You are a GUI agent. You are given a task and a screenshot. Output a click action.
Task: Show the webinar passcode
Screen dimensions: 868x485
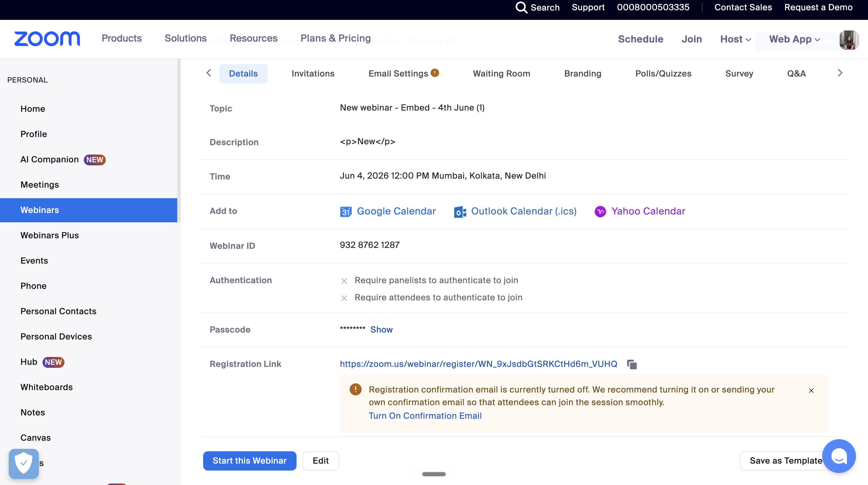tap(382, 329)
